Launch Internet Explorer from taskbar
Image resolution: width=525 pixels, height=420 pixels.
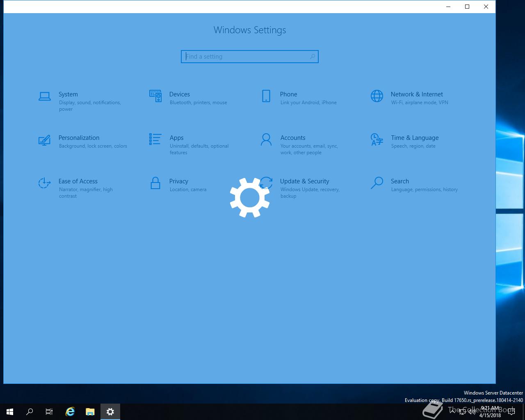[x=70, y=412]
